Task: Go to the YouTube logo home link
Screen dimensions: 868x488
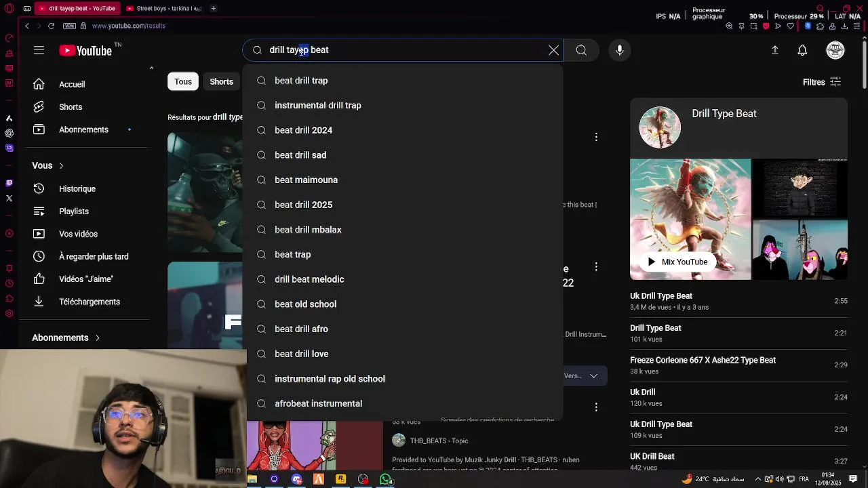Action: (x=85, y=50)
